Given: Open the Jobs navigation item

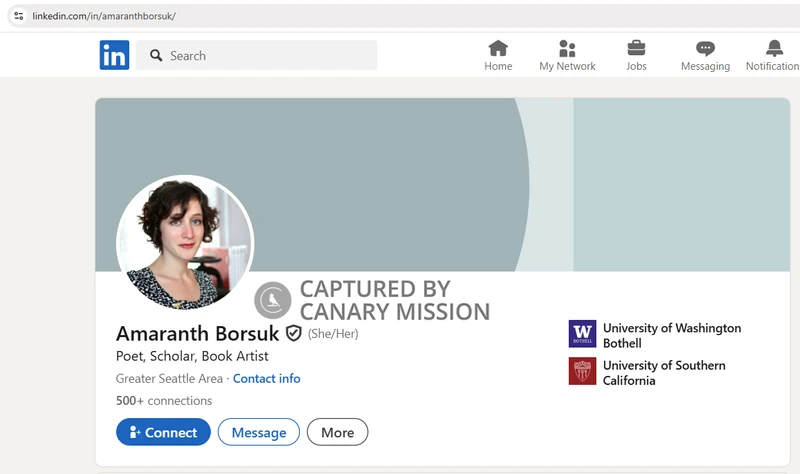Looking at the screenshot, I should pyautogui.click(x=636, y=56).
